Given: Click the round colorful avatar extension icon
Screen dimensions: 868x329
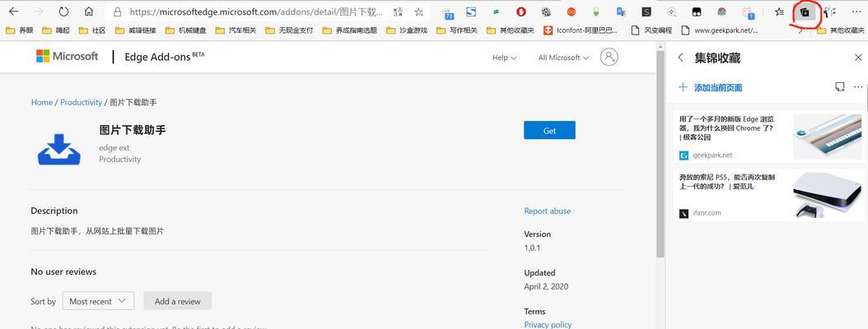Looking at the screenshot, I should (x=722, y=12).
